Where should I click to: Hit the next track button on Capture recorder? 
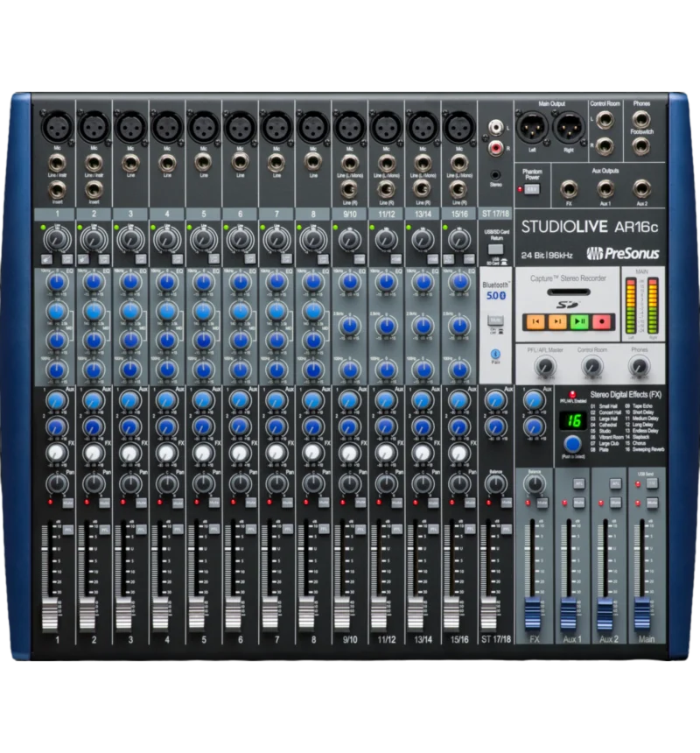tap(557, 321)
